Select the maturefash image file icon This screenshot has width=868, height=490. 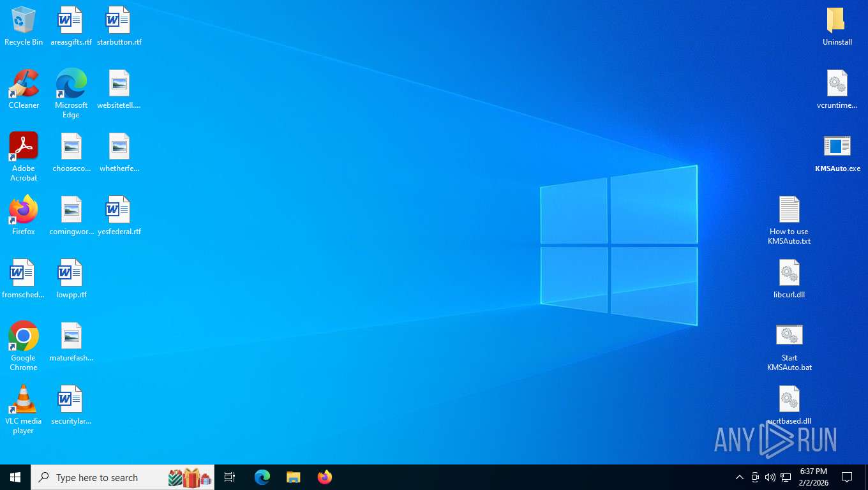[71, 342]
